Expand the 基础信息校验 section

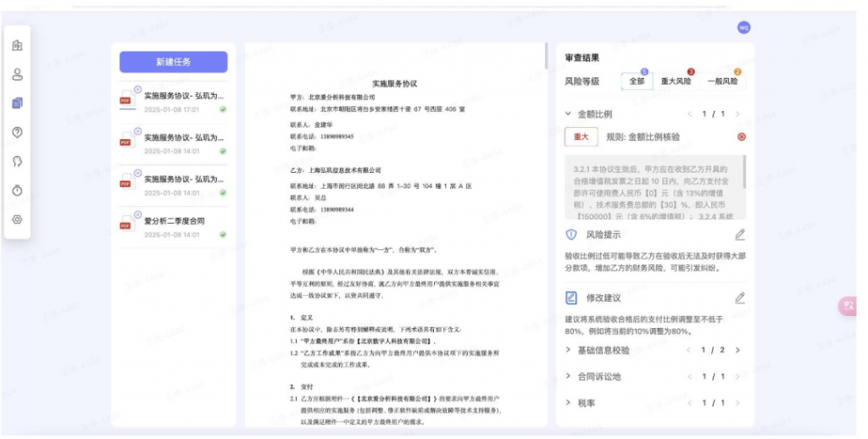[569, 350]
